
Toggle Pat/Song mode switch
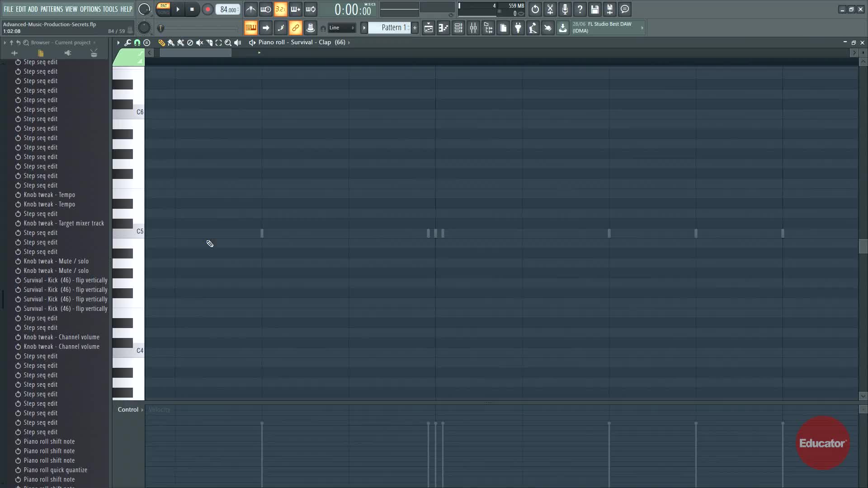(164, 9)
